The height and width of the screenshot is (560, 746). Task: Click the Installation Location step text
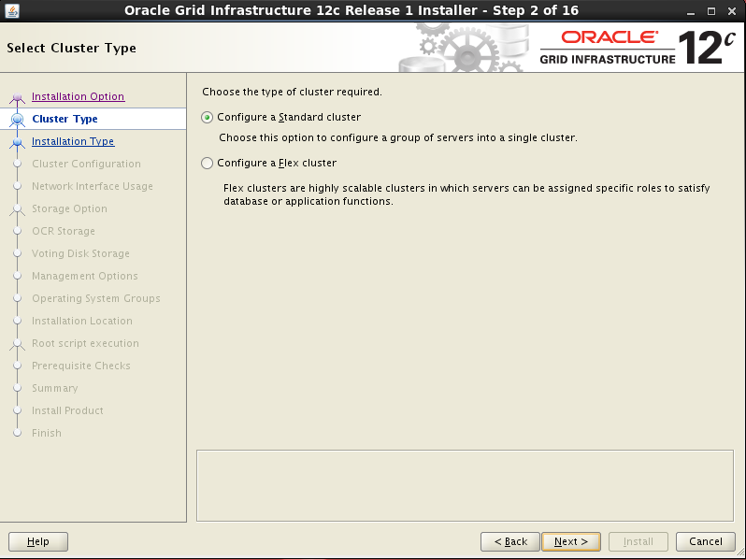pyautogui.click(x=82, y=321)
